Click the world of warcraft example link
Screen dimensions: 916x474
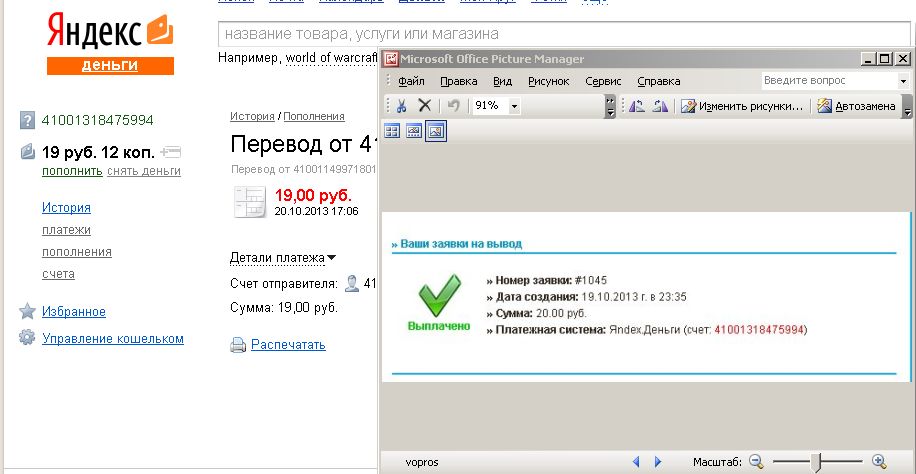[332, 58]
